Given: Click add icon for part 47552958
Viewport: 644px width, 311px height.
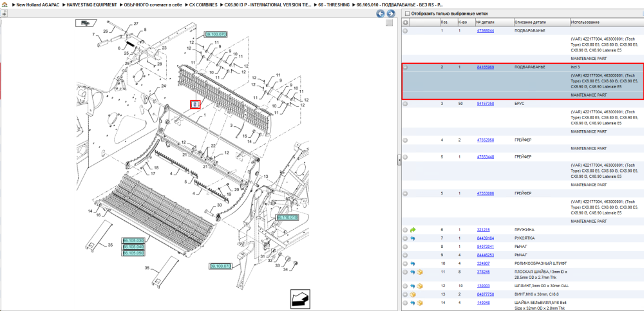Looking at the screenshot, I should (405, 140).
